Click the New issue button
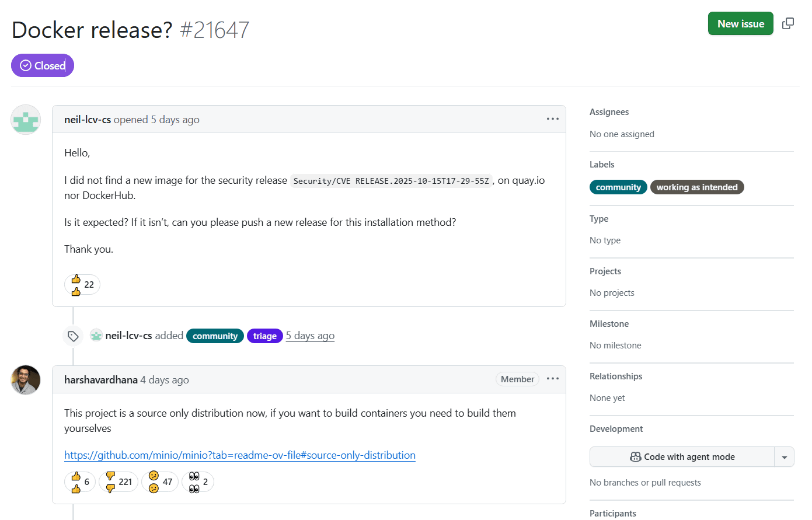Image resolution: width=812 pixels, height=520 pixels. (x=740, y=23)
